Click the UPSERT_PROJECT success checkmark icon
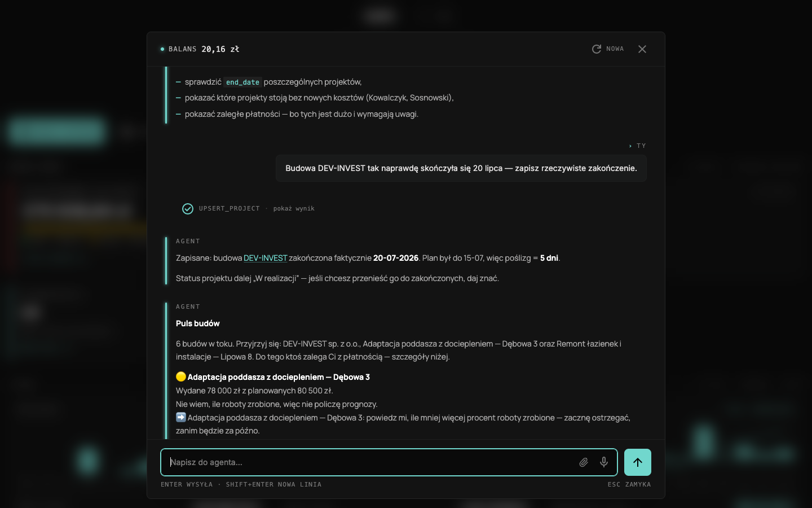 click(188, 209)
